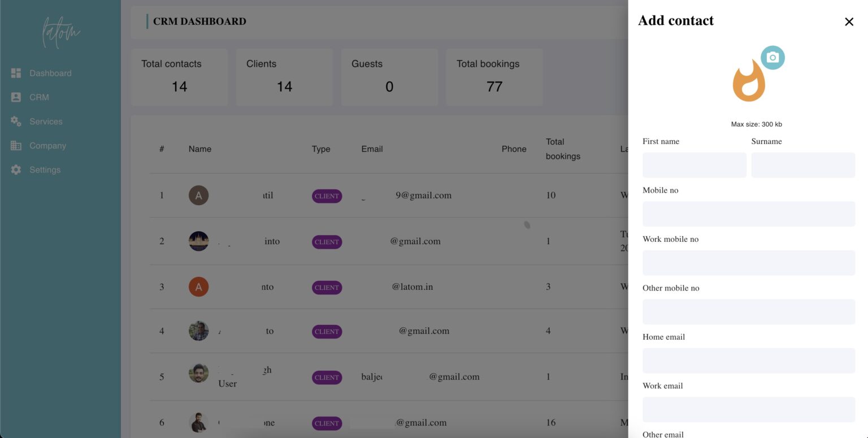Click the Settings gear icon

15,170
